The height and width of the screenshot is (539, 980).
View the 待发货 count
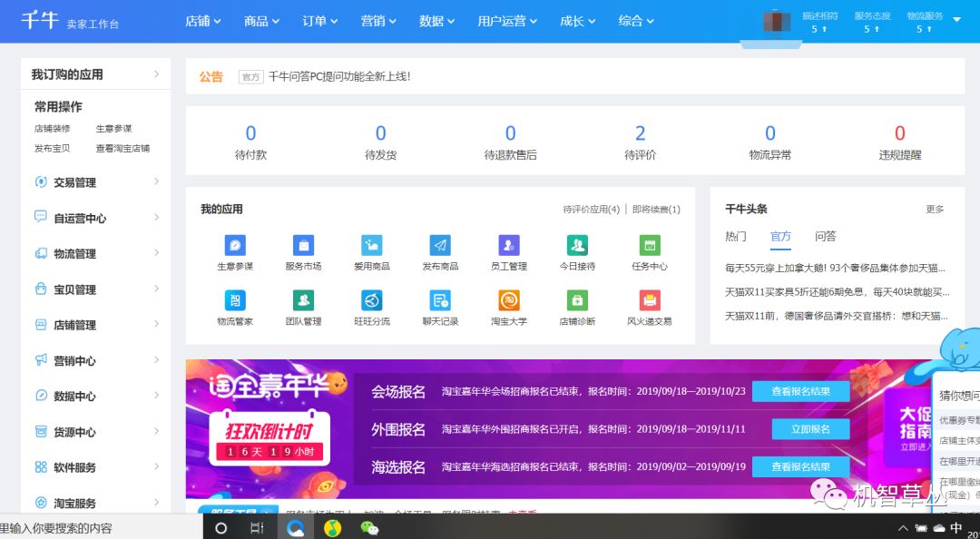click(x=380, y=133)
